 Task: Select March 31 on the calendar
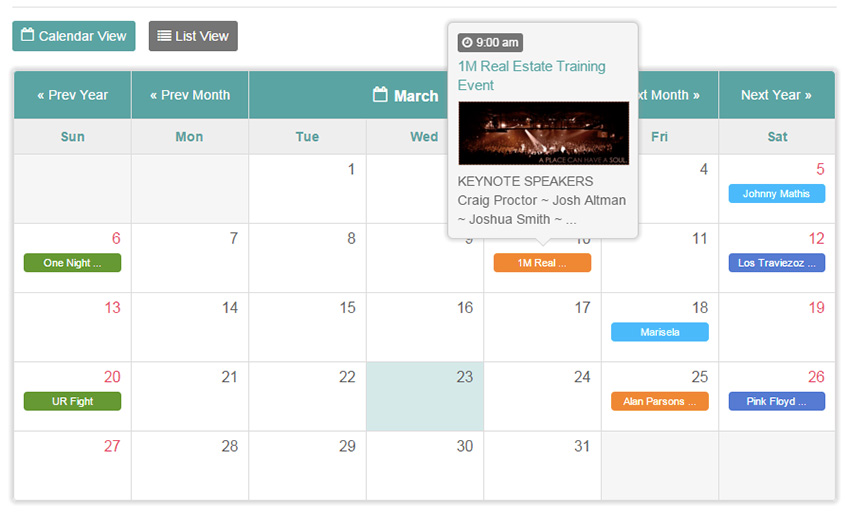(x=542, y=466)
